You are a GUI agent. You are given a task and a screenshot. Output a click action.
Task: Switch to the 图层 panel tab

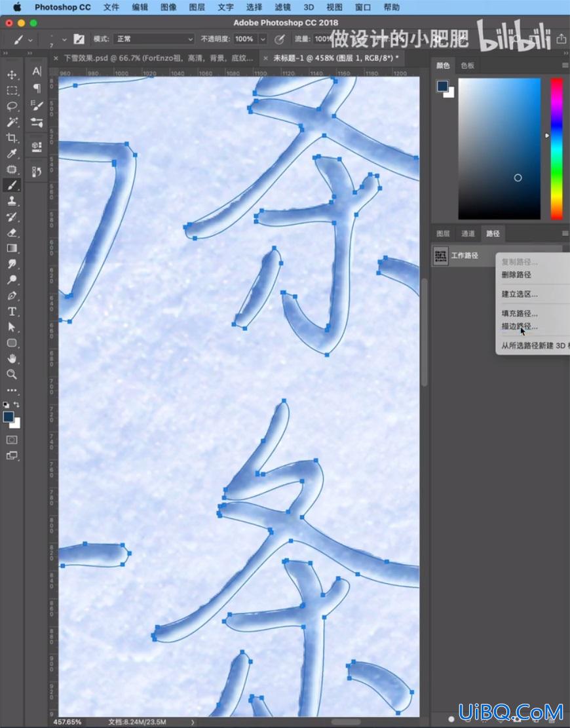[443, 233]
